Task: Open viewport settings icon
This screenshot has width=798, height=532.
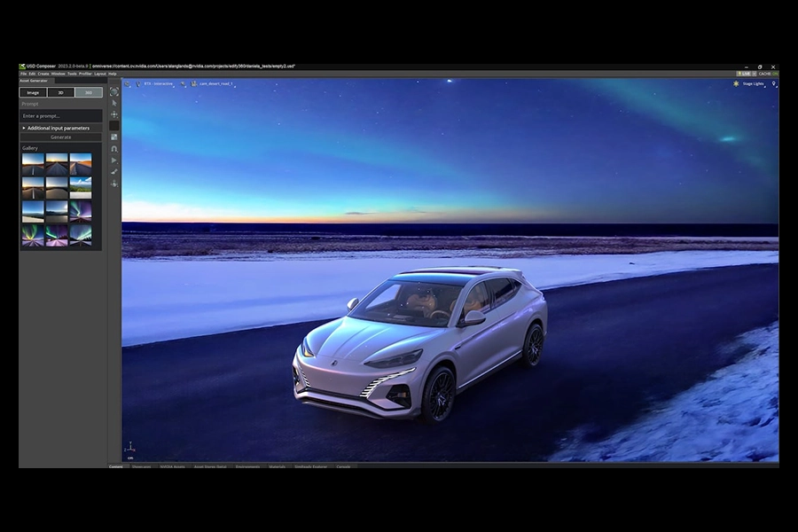Action: coord(127,84)
